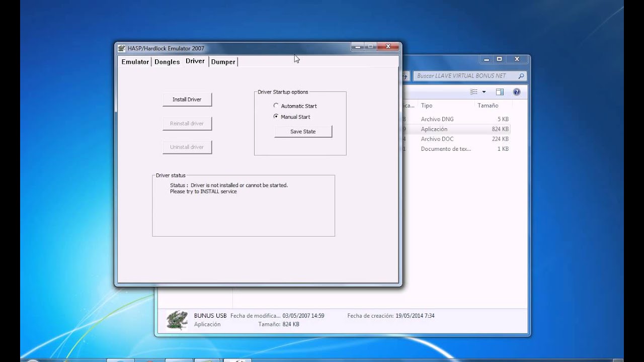Select the Automatic Start radio option
This screenshot has width=644, height=362.
(276, 106)
